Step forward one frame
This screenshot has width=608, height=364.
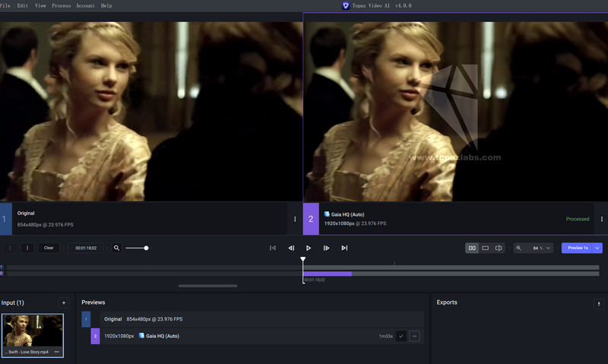point(326,248)
